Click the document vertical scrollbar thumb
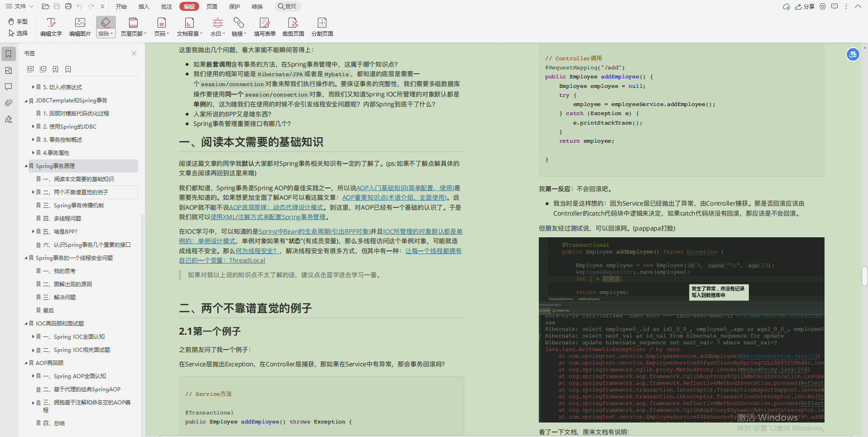Screen dimensions: 868x437 point(864,277)
